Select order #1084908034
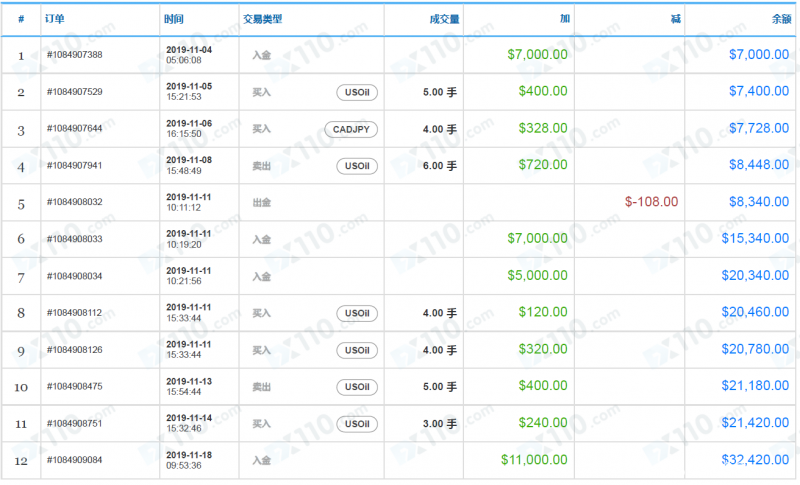The image size is (800, 485). tap(74, 276)
